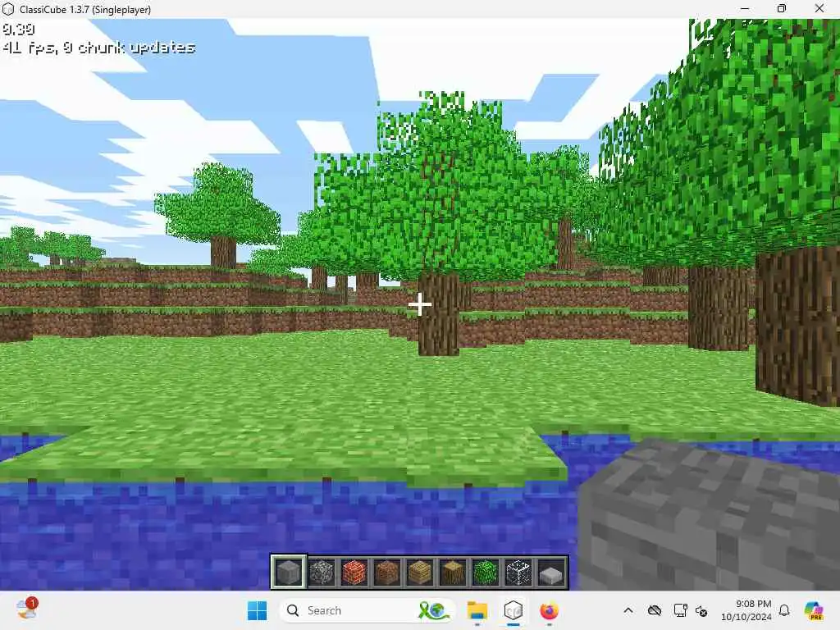Launch Copilot preview icon in taskbar

(x=815, y=610)
